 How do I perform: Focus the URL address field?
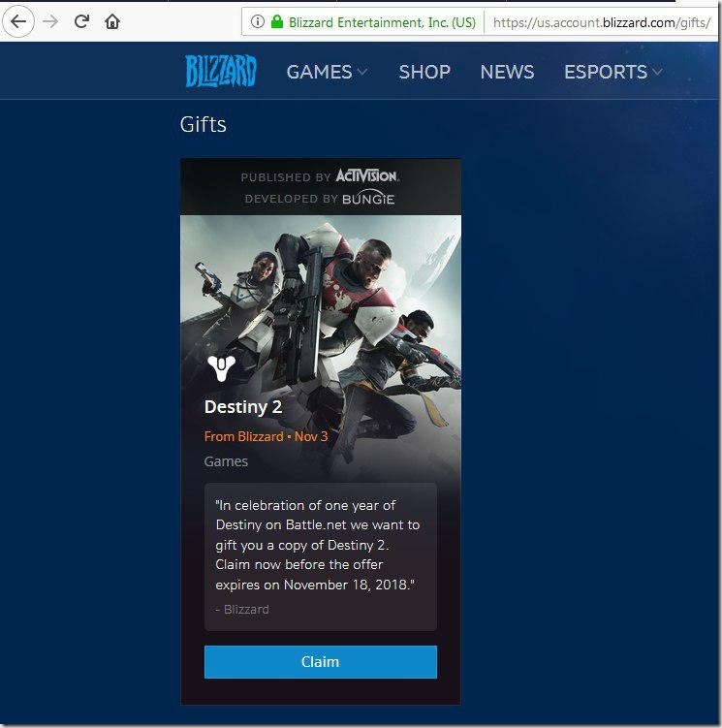pos(601,21)
